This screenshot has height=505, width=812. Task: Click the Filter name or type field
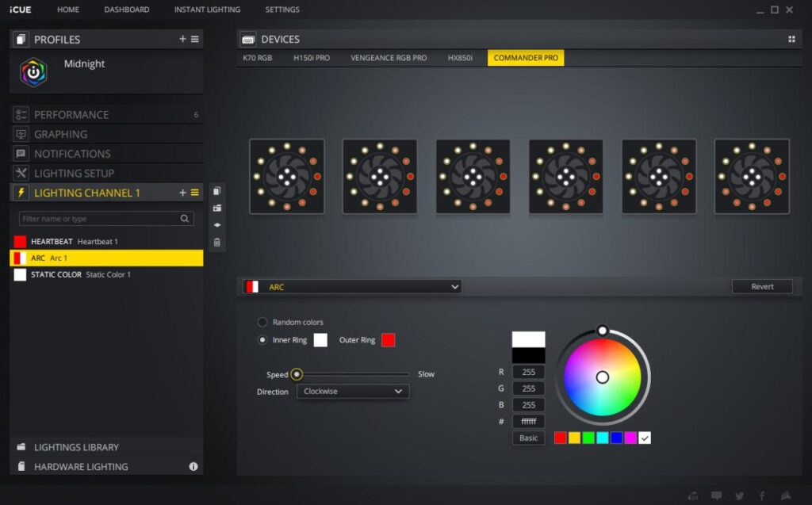click(106, 219)
